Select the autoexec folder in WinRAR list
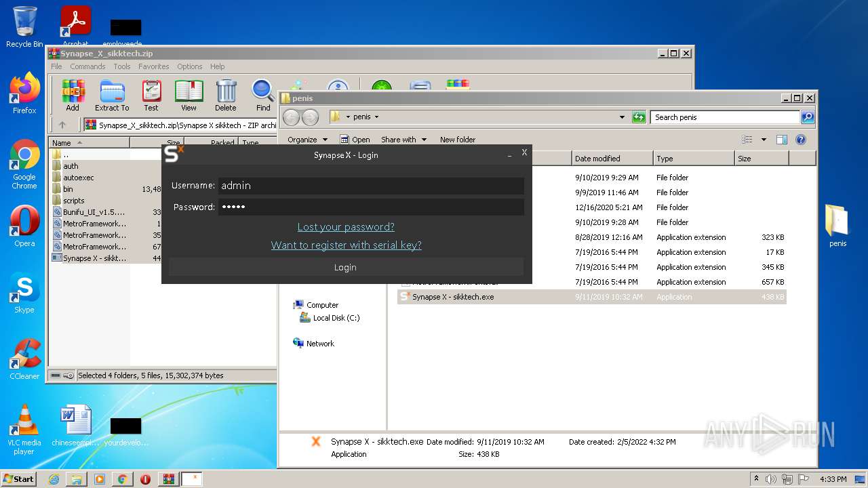 78,178
